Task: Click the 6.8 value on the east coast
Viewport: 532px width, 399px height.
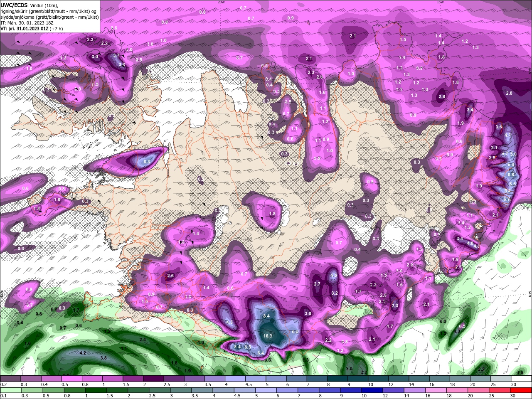Action: tap(511, 175)
